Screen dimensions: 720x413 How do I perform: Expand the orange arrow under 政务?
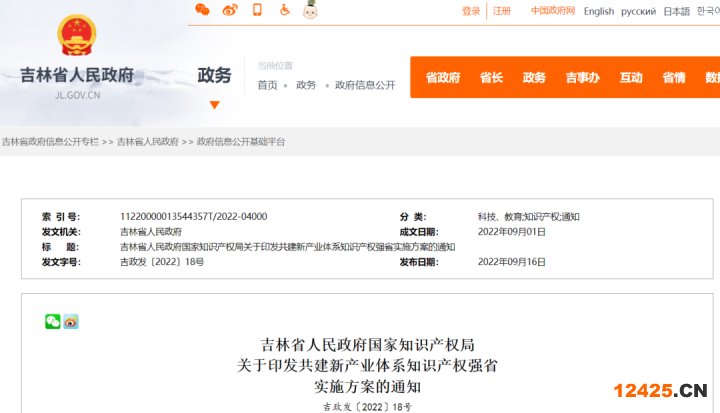coord(214,104)
